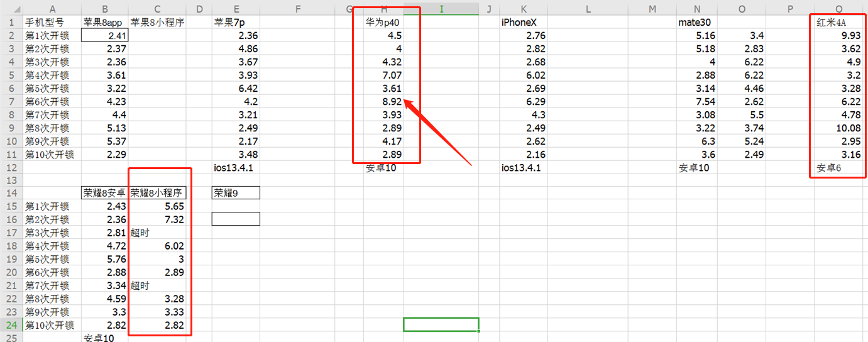Select row header 24
868x342 pixels.
click(11, 325)
